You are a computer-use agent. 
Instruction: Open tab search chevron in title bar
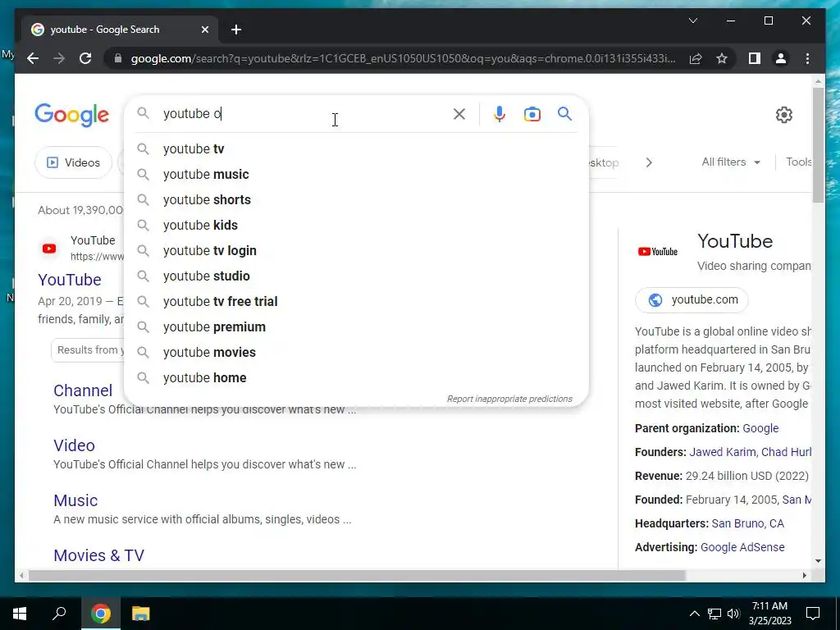tap(692, 21)
